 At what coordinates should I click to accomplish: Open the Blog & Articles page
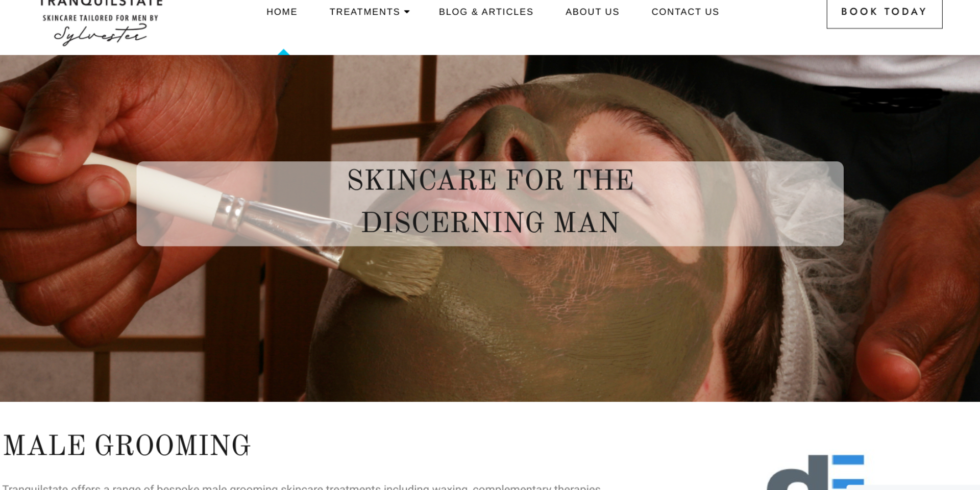point(486,12)
